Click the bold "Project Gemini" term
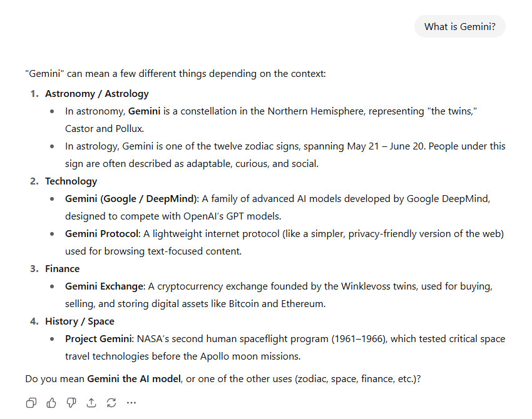This screenshot has height=419, width=532. coord(98,339)
